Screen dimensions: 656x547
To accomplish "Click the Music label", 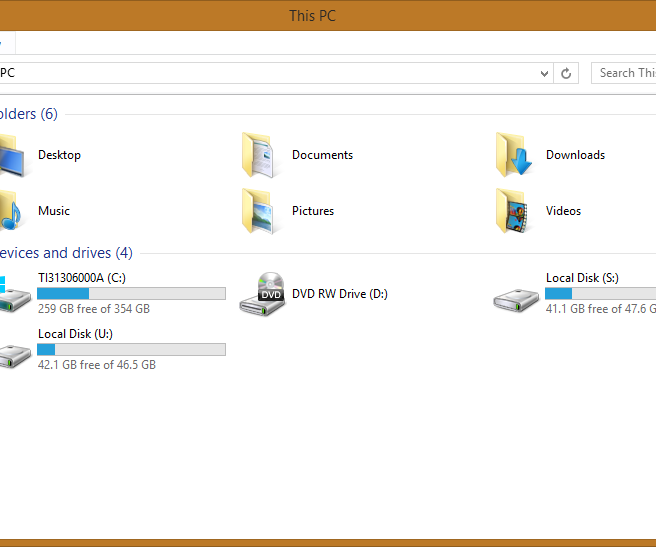I will [x=54, y=211].
